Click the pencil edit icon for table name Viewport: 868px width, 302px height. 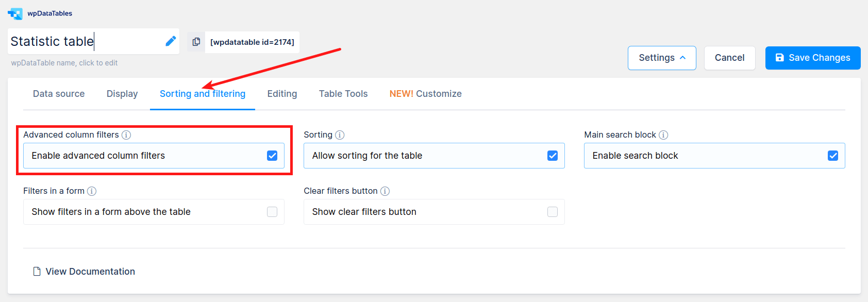click(171, 41)
